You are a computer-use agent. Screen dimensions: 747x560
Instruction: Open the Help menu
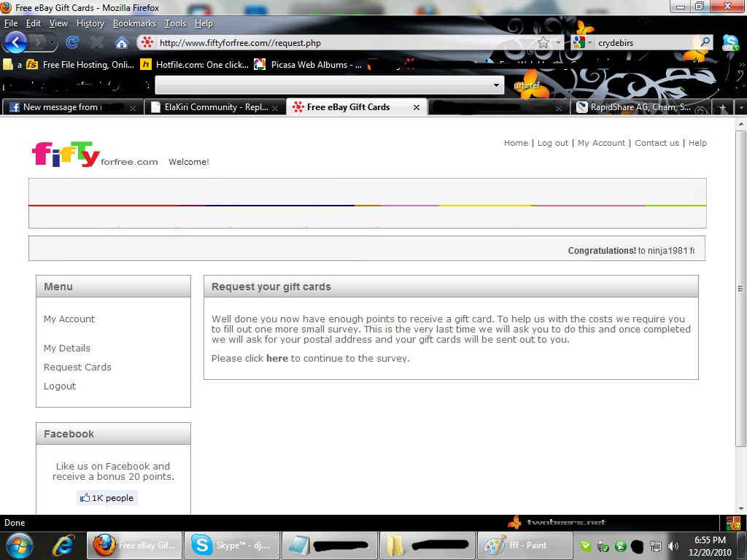(204, 23)
